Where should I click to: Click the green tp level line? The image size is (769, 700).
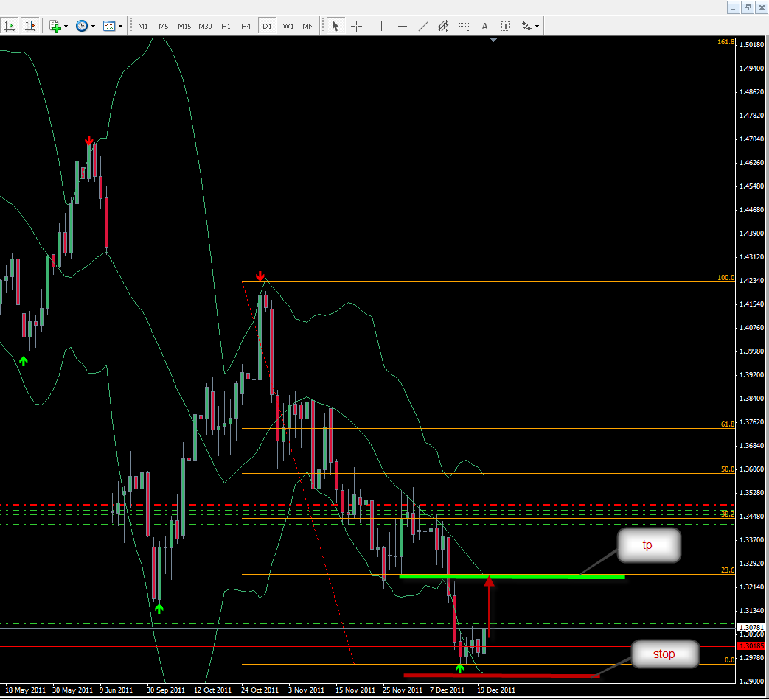click(516, 577)
